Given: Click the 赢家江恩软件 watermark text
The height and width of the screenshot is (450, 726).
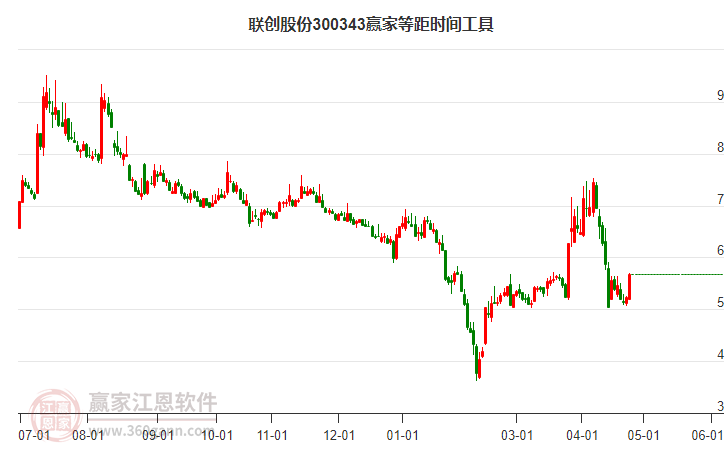Looking at the screenshot, I should click(x=152, y=402).
